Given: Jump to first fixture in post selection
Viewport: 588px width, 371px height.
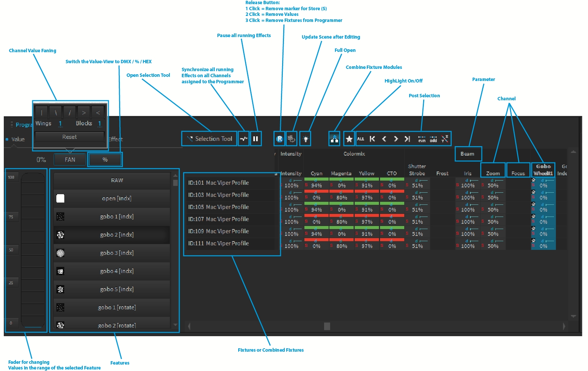Looking at the screenshot, I should tap(372, 139).
